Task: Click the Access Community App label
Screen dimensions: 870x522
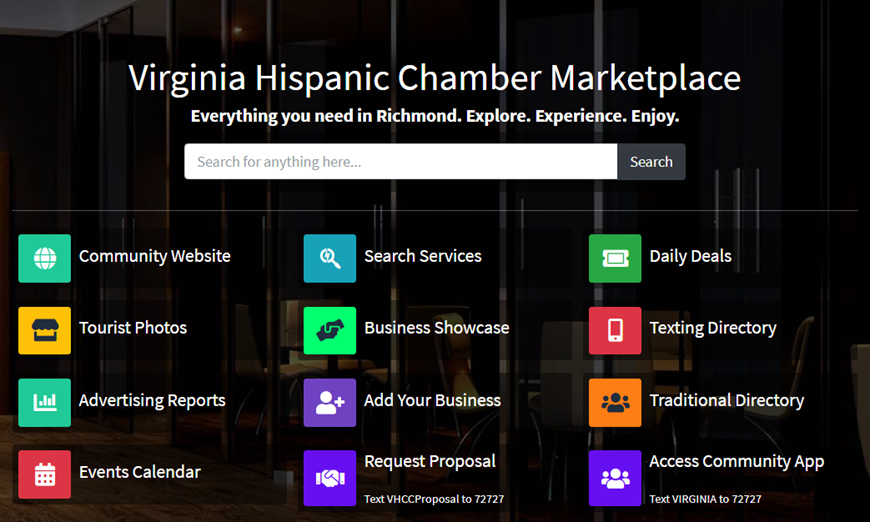Action: pyautogui.click(x=736, y=462)
